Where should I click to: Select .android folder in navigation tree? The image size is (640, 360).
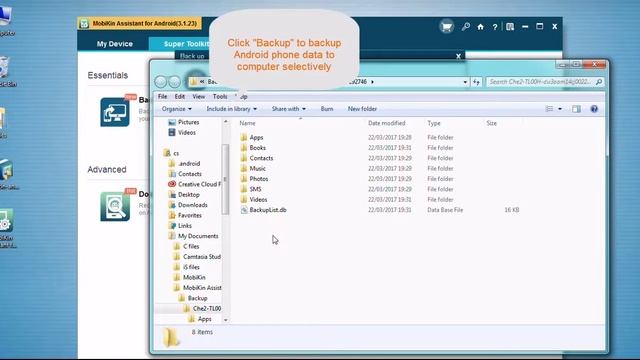coord(189,163)
